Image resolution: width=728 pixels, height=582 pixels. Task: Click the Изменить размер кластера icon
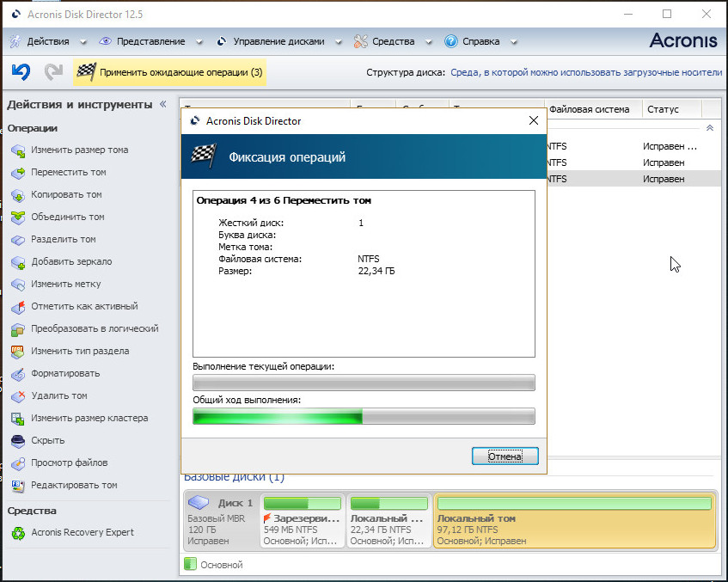[x=18, y=419]
